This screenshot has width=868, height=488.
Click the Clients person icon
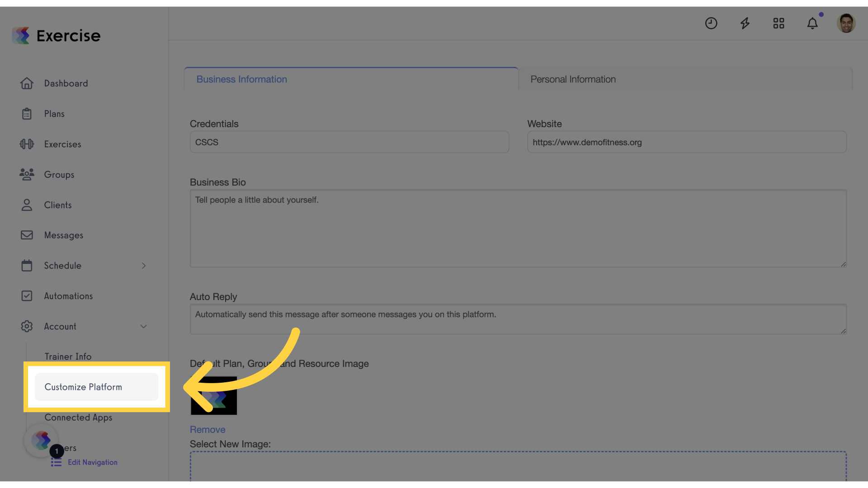[27, 205]
